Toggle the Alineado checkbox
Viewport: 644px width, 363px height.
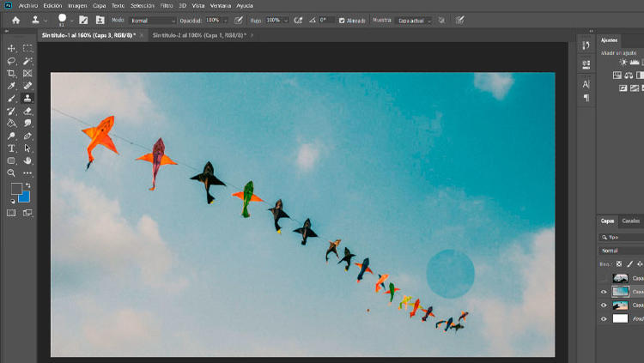click(x=342, y=21)
